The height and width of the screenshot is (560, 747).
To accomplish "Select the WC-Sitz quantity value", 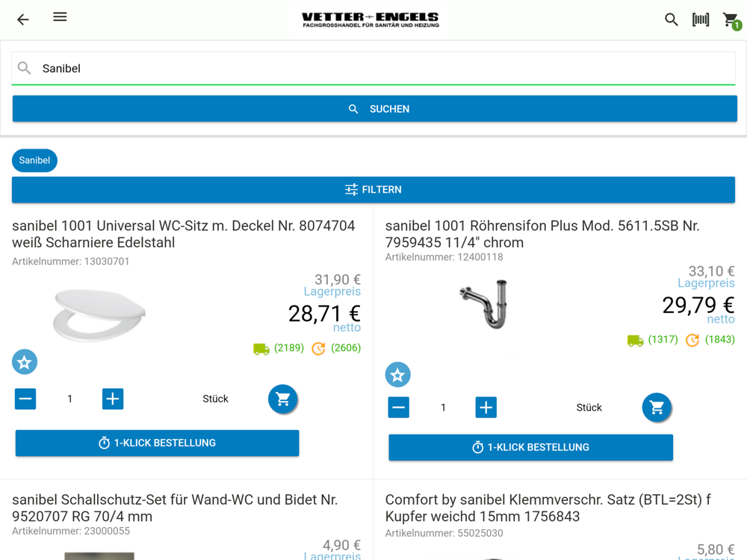I will coord(69,399).
